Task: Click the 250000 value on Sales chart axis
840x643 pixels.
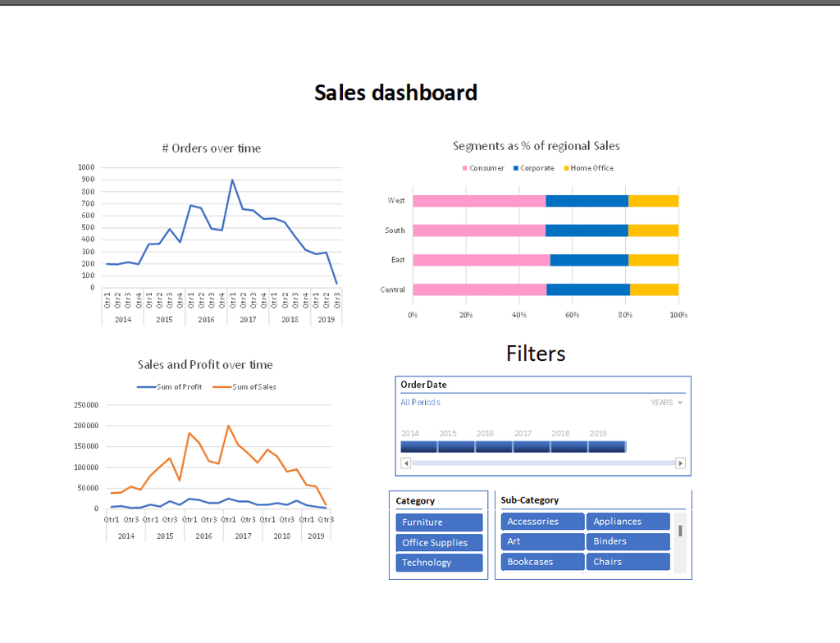Action: (86, 405)
